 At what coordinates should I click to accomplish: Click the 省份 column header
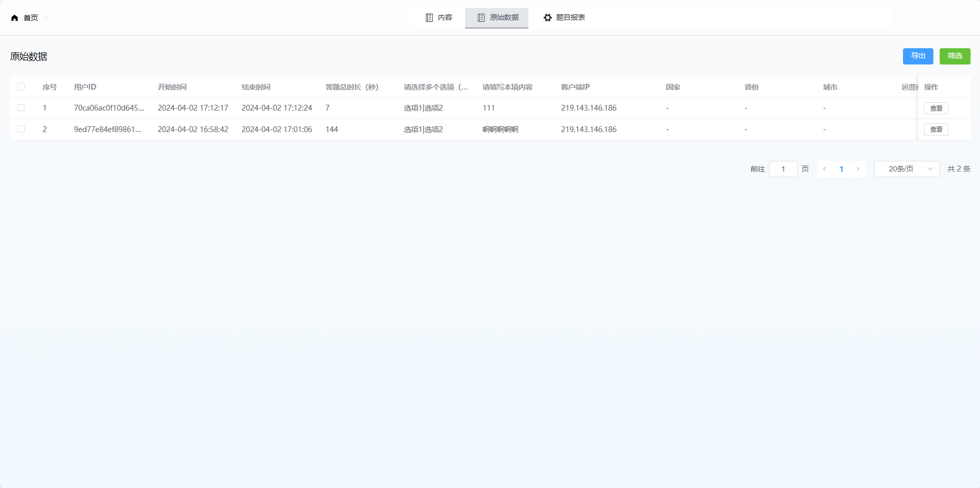tap(752, 87)
